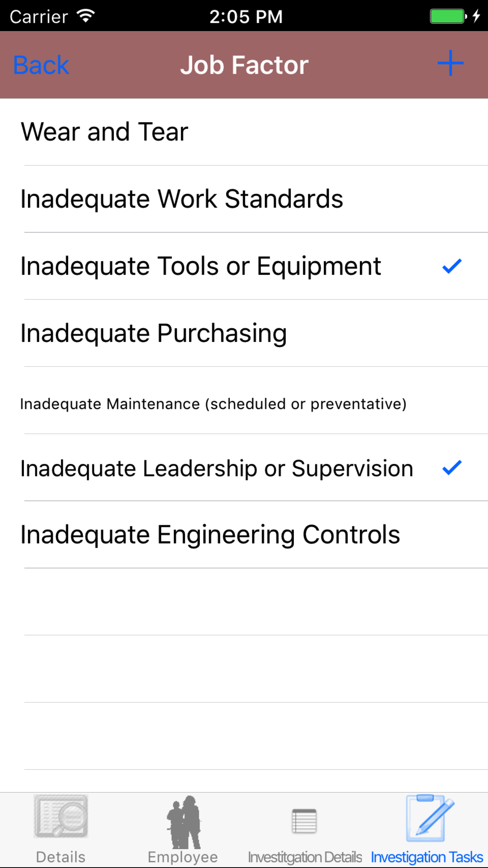Select the Wear and Tear factor
Image resolution: width=488 pixels, height=868 pixels.
[x=105, y=132]
